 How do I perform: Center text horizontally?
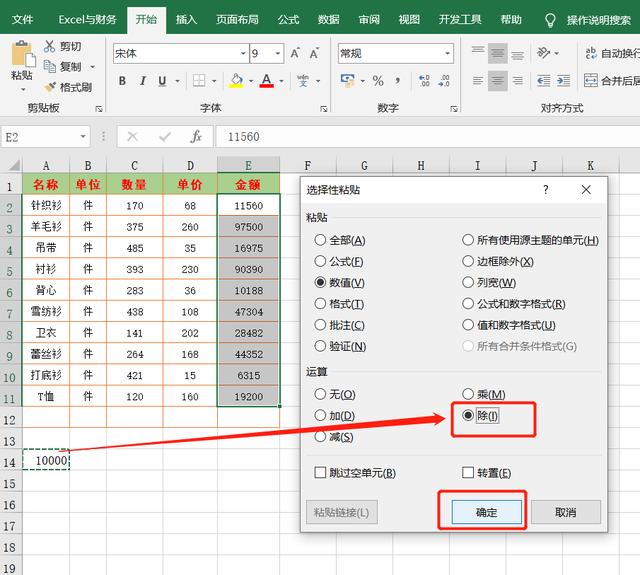coord(498,81)
